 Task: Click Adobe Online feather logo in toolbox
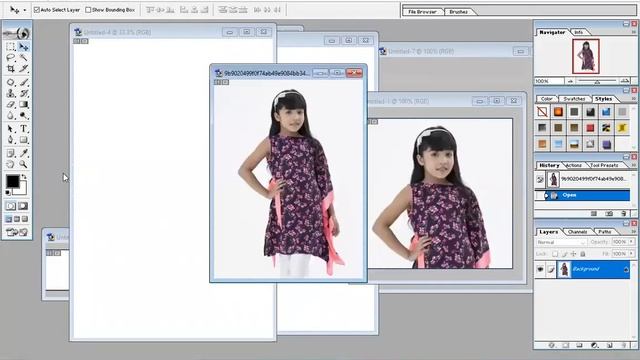coord(17,33)
